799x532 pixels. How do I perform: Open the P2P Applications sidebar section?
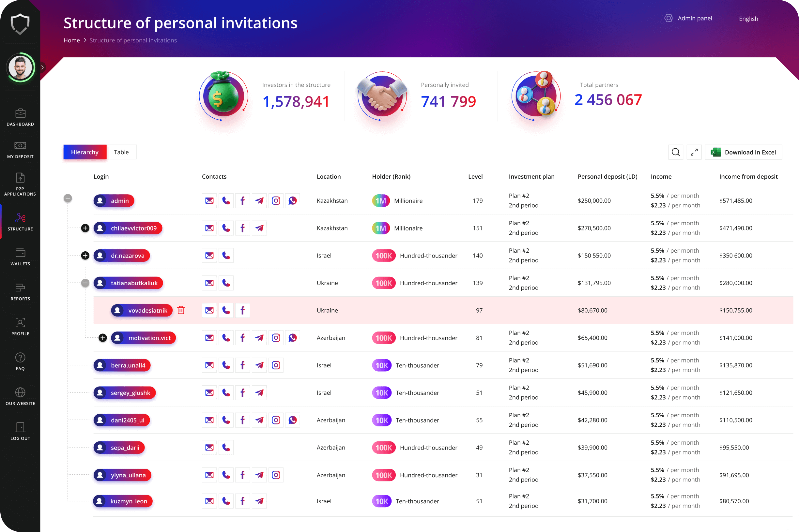(x=20, y=184)
